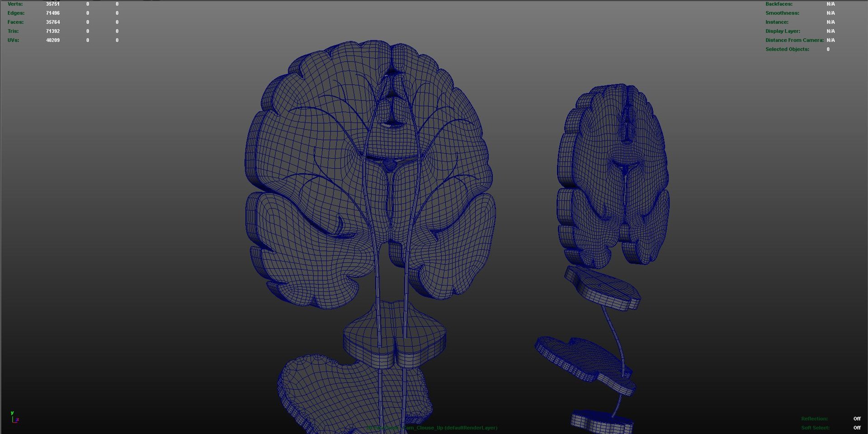868x434 pixels.
Task: Click the 'Backfaces:' HUD label
Action: [x=779, y=4]
